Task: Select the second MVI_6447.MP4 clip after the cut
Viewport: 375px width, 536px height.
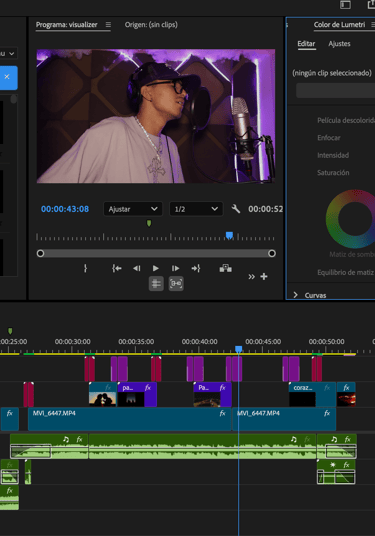Action: (x=284, y=419)
